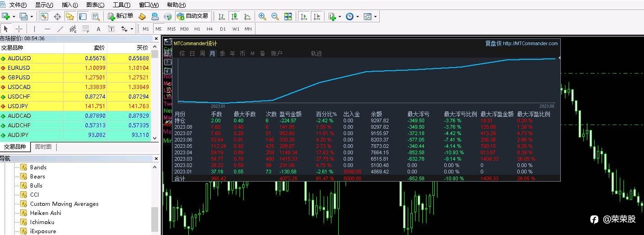The width and height of the screenshot is (644, 235).
Task: Launch MetaEditor with yellow book icon
Action: (142, 16)
